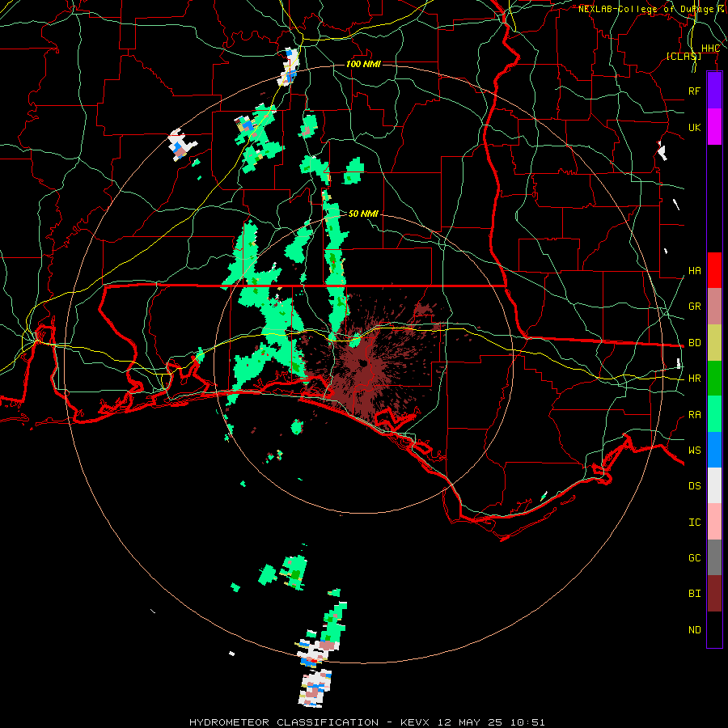
Task: Click the GC legend label
Action: pos(695,558)
